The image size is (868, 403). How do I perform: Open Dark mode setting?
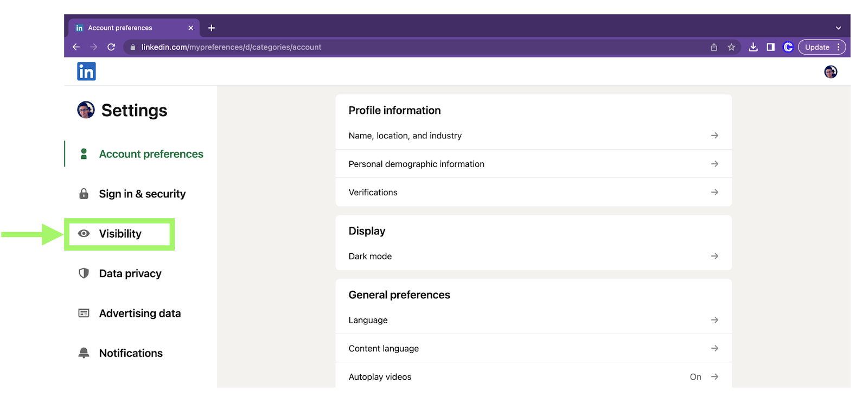(x=533, y=256)
